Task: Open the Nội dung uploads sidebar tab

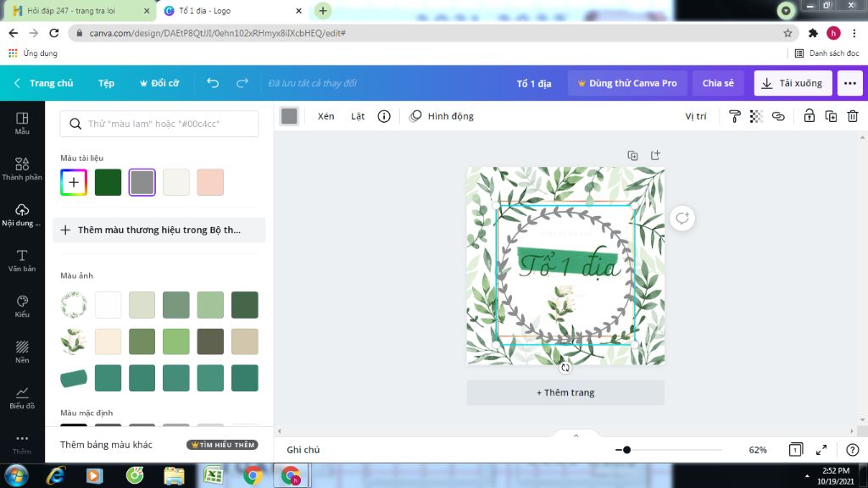Action: click(x=22, y=214)
